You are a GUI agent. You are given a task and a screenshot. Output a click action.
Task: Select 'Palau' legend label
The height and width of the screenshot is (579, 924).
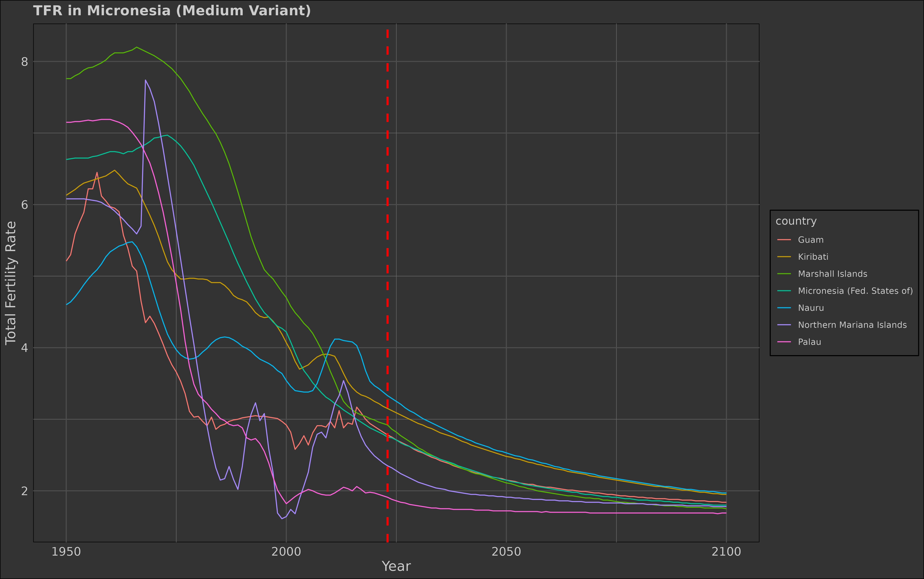pyautogui.click(x=809, y=342)
